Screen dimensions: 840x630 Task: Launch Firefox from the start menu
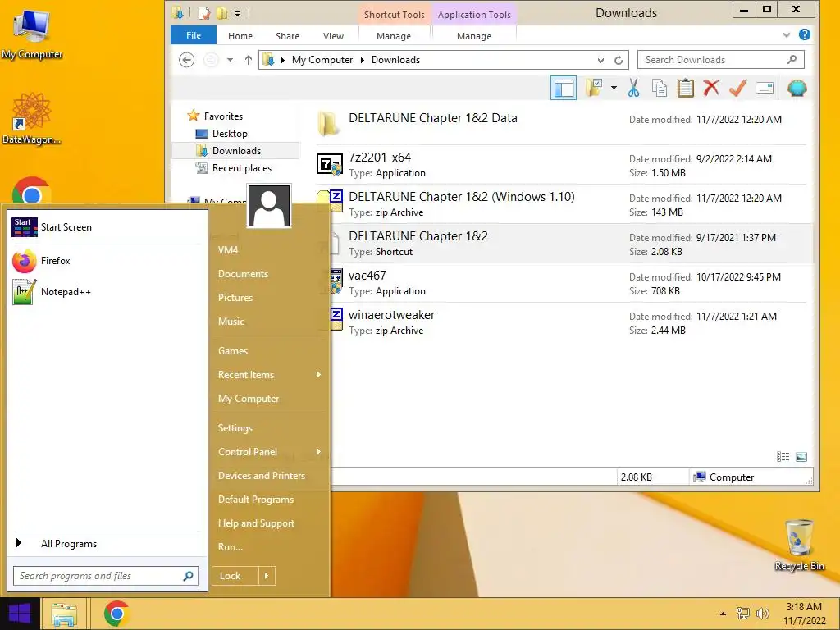[107, 261]
